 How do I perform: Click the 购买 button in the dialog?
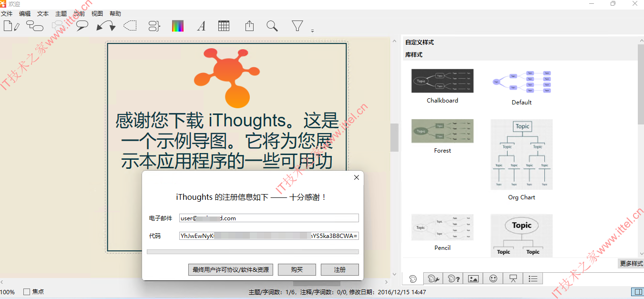pos(296,270)
